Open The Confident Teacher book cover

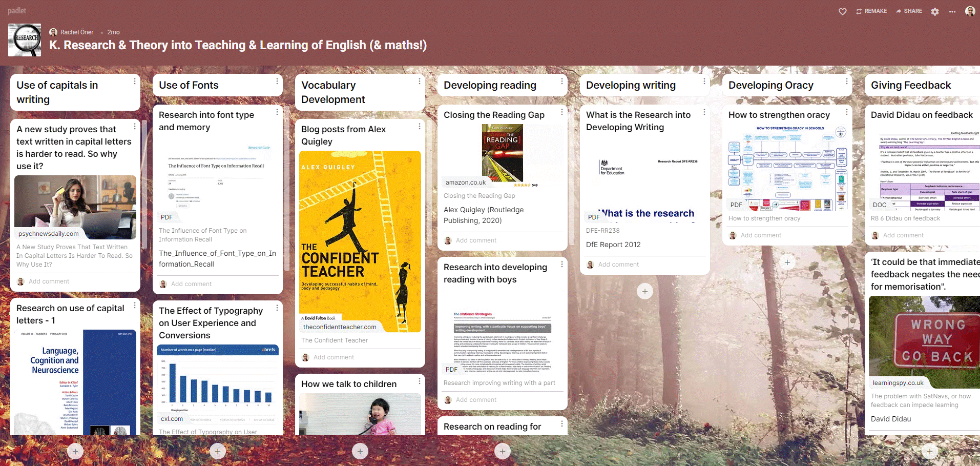(360, 241)
